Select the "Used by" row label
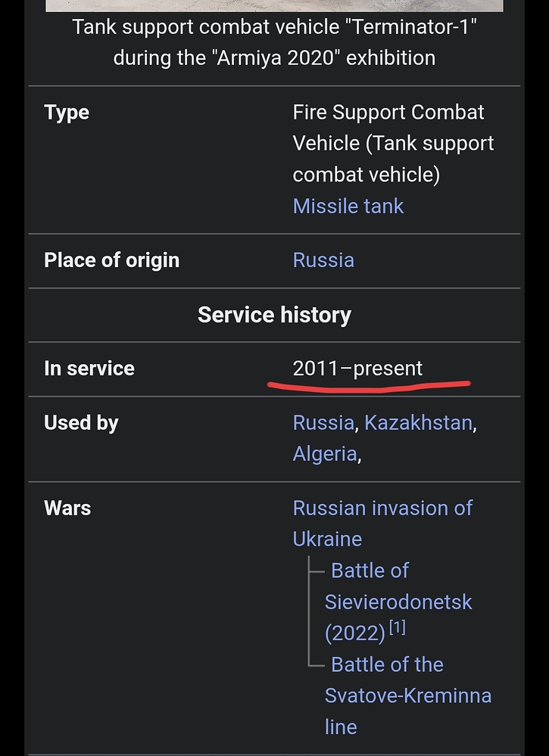Screen dimensions: 549x756 (81, 423)
